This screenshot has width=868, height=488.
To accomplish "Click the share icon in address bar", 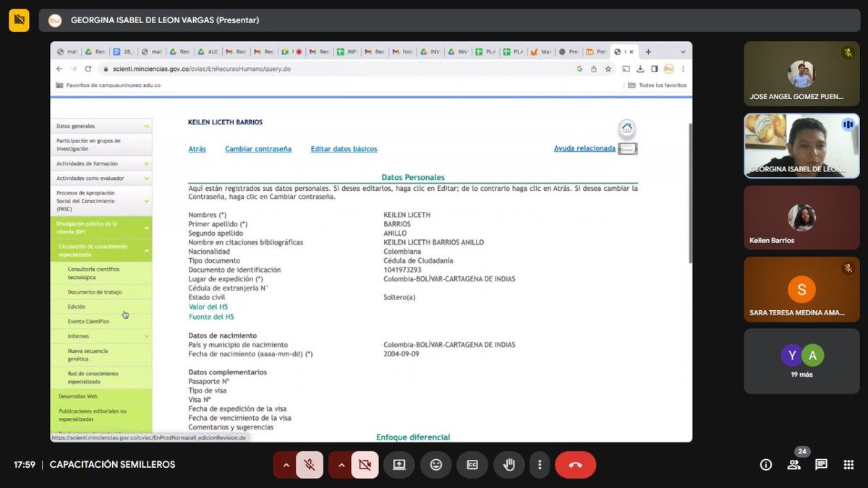I will coord(593,69).
